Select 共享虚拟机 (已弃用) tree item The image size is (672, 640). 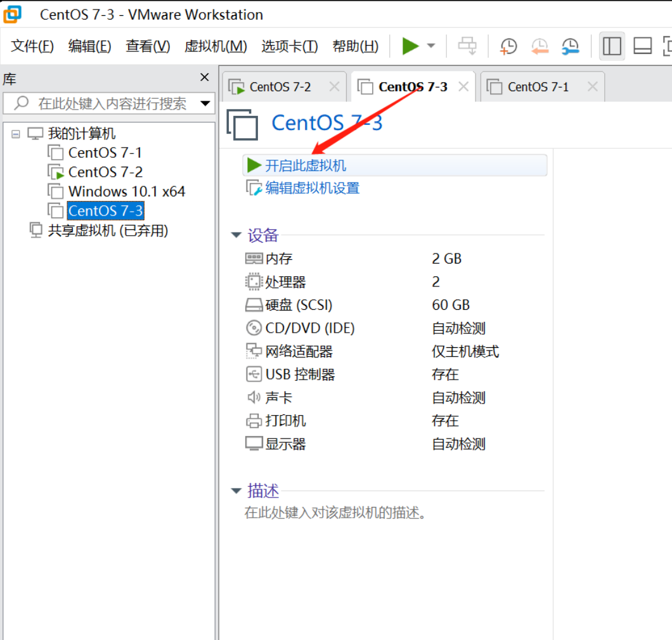[x=108, y=231]
